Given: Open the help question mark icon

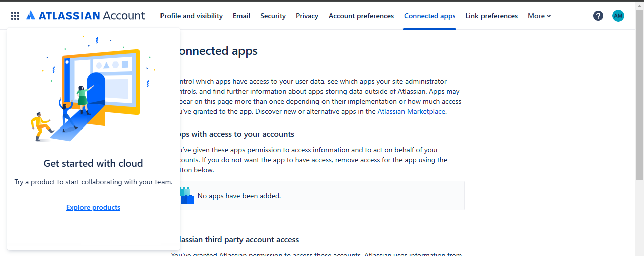Looking at the screenshot, I should 598,16.
